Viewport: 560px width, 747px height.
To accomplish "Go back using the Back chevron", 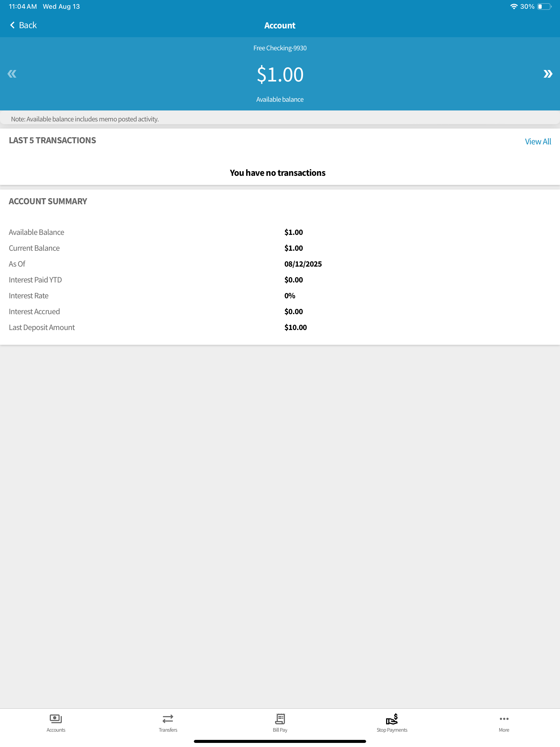I will pos(13,25).
